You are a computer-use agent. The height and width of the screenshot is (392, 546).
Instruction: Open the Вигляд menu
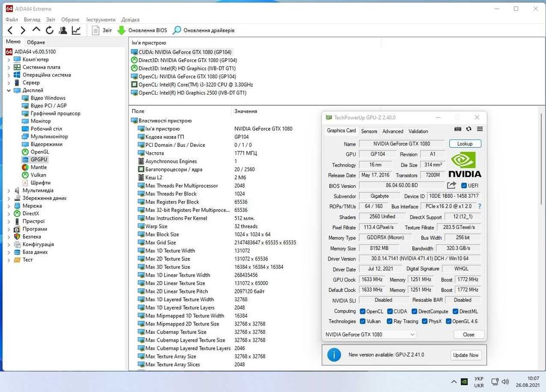pyautogui.click(x=32, y=20)
